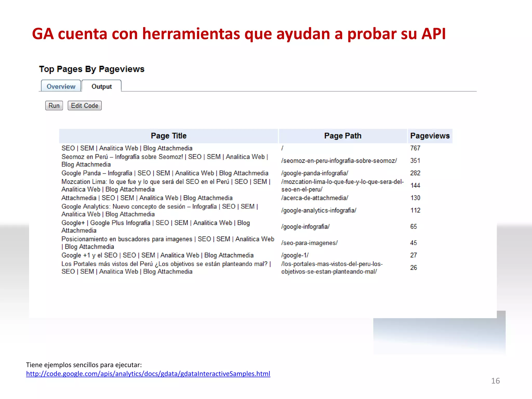Screen dimensions: 532x399
Task: Click the Page Path column header
Action: (343, 136)
